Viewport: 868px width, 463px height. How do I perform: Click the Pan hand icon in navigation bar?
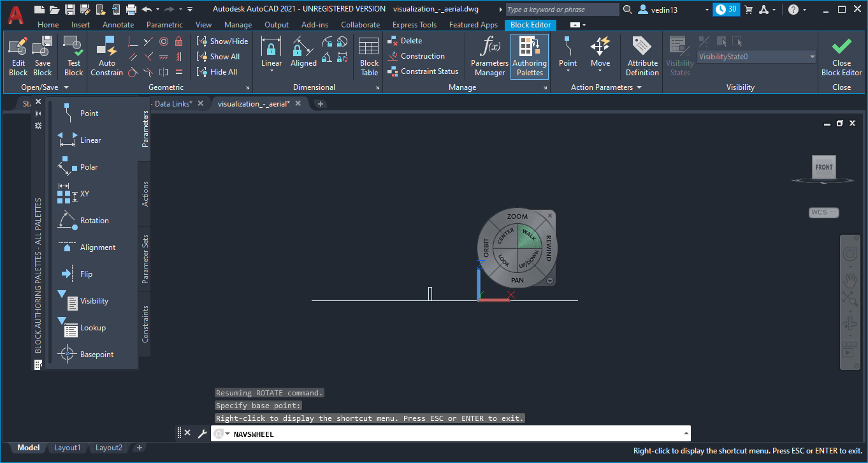(850, 279)
